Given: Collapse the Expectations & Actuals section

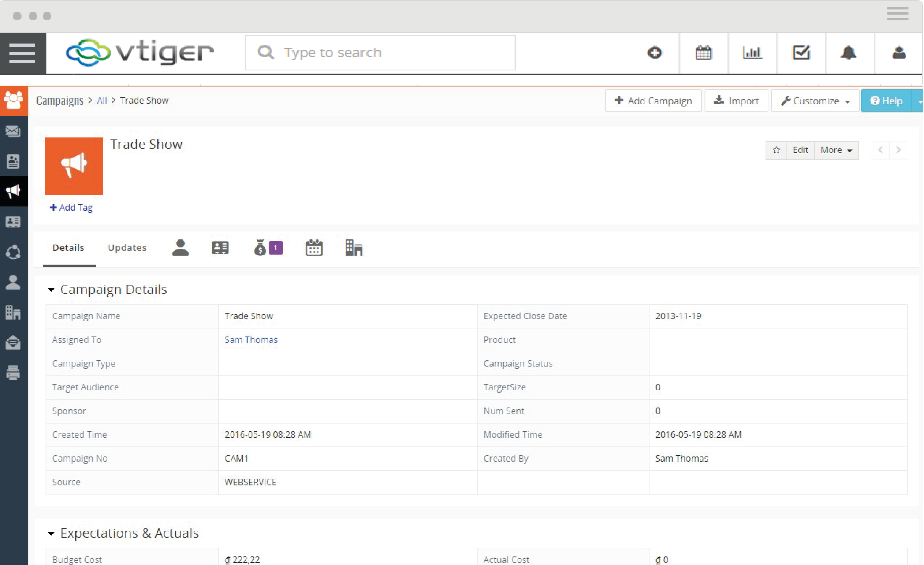Looking at the screenshot, I should (x=51, y=533).
